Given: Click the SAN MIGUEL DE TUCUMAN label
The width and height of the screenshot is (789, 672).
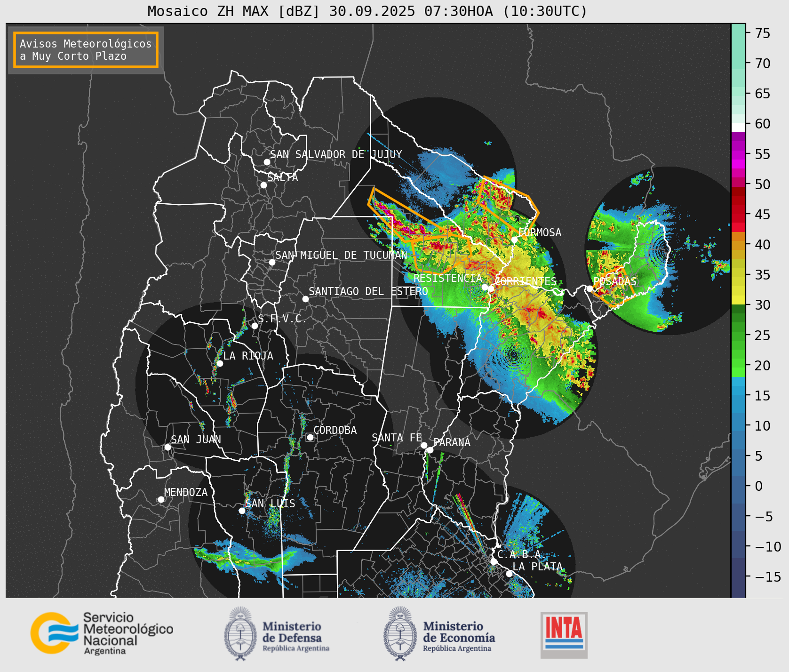Looking at the screenshot, I should click(341, 255).
